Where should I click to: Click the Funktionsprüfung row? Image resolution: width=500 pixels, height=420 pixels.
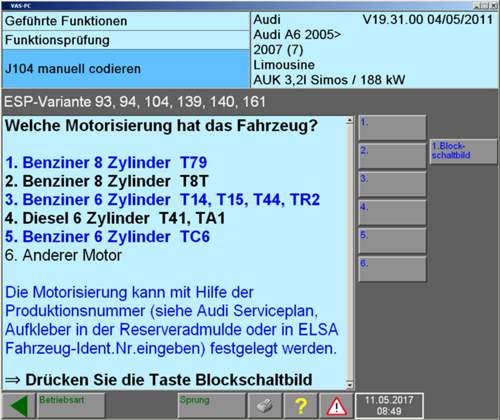126,40
